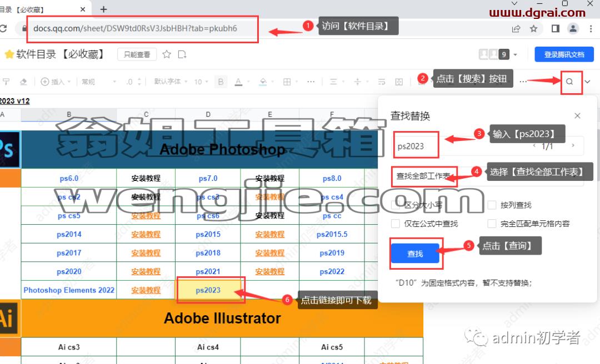Click the Ai cs4 cell
Viewport: 600px width, 364px height.
click(x=208, y=347)
